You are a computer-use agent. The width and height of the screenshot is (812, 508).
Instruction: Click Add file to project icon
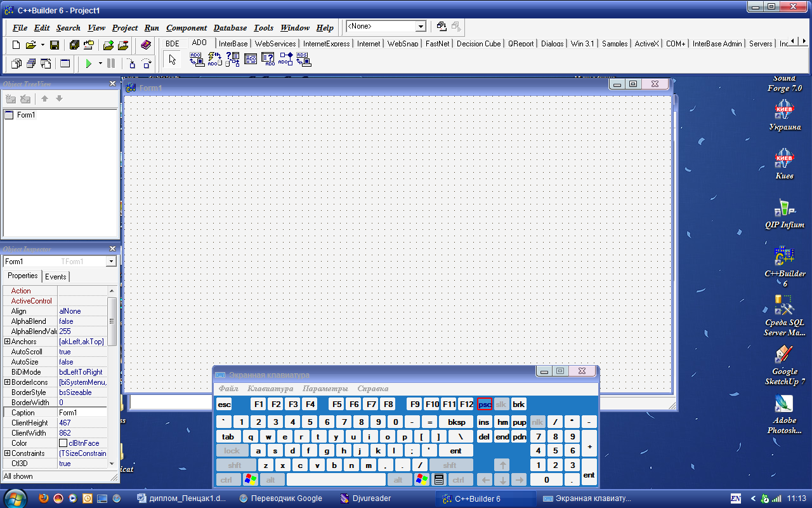click(108, 45)
